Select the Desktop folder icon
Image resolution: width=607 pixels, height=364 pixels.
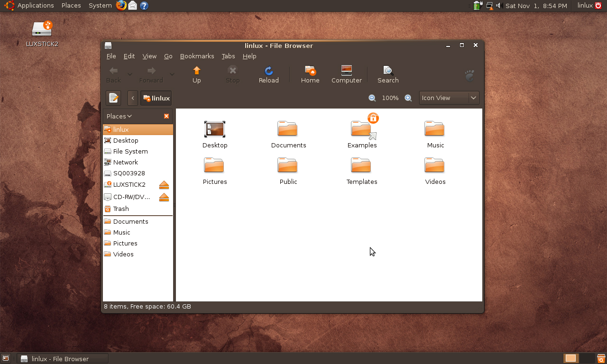(x=215, y=129)
